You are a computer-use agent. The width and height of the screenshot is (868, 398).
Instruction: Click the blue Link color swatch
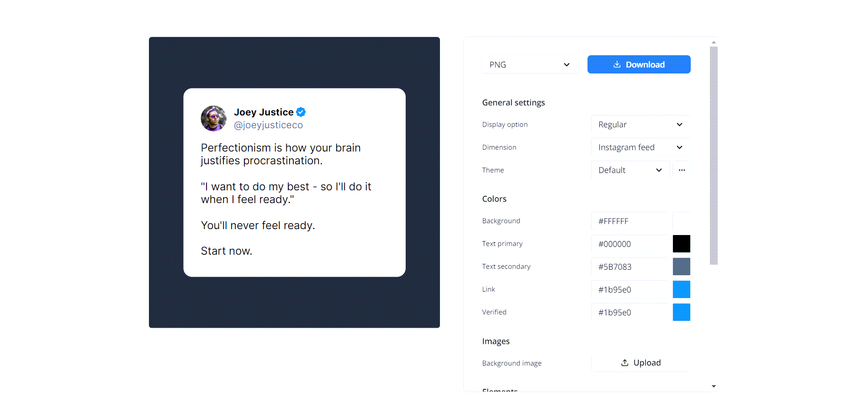coord(681,289)
